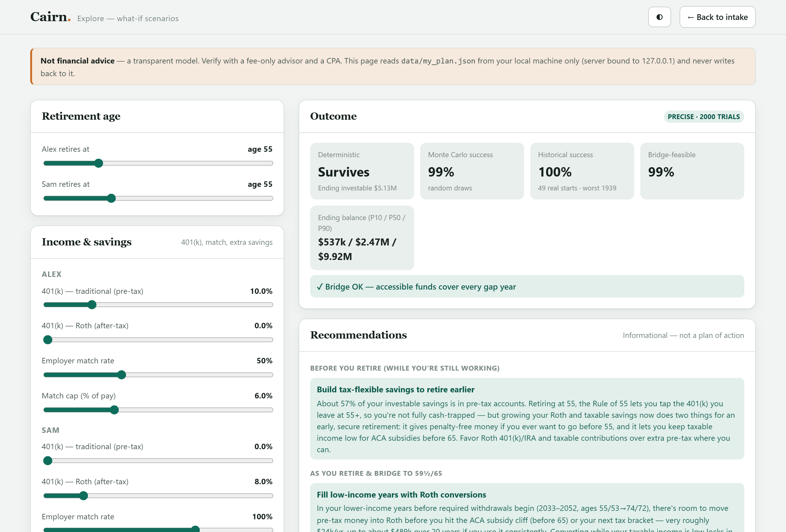Click 'BEFORE YOU RETIRE' section label

(404, 368)
